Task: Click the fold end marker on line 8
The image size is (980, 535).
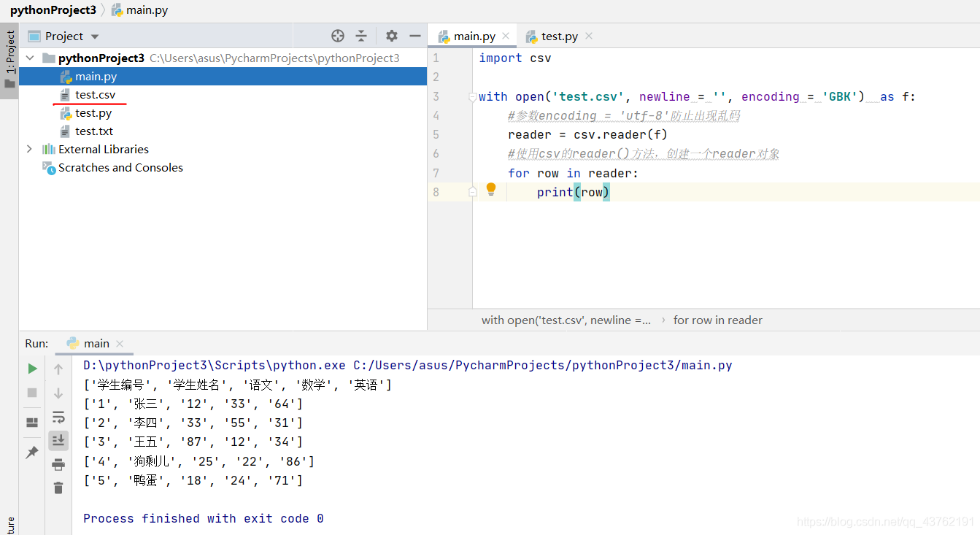Action: [473, 191]
